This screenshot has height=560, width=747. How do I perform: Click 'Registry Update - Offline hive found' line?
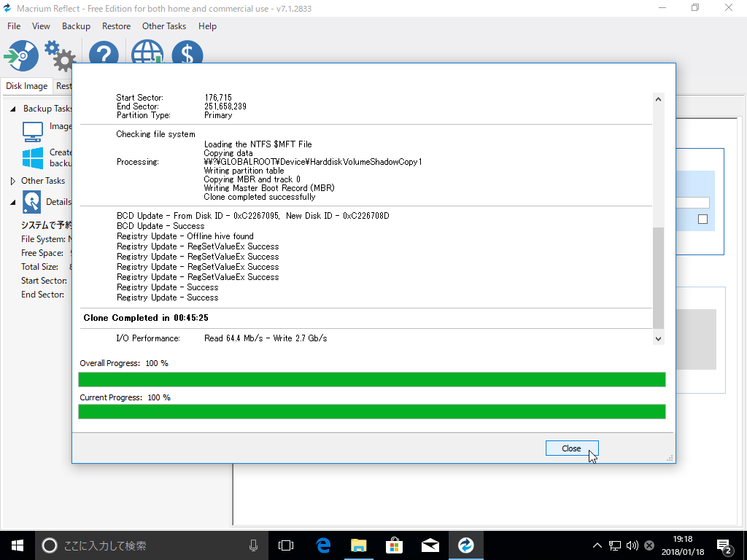[x=185, y=236]
